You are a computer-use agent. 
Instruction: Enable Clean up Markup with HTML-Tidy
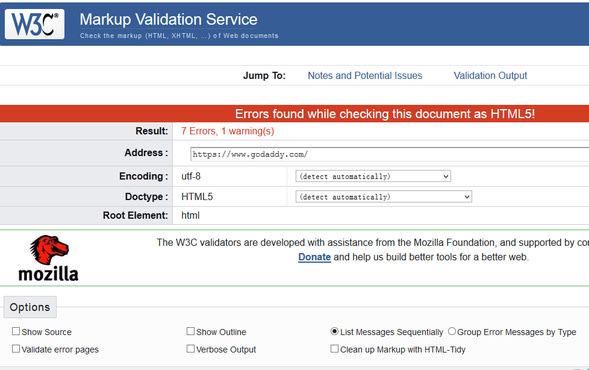(334, 349)
